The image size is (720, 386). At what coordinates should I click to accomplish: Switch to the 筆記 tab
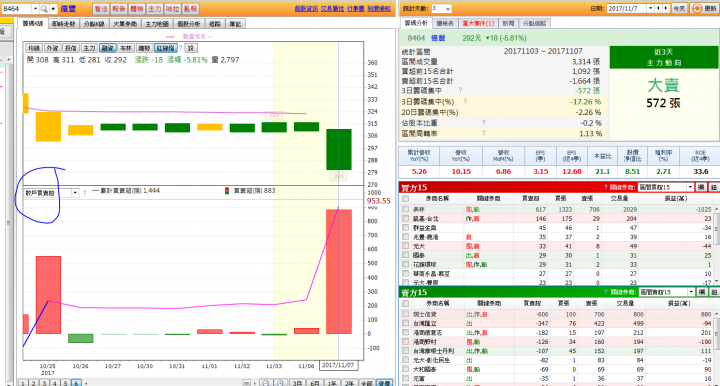point(235,24)
